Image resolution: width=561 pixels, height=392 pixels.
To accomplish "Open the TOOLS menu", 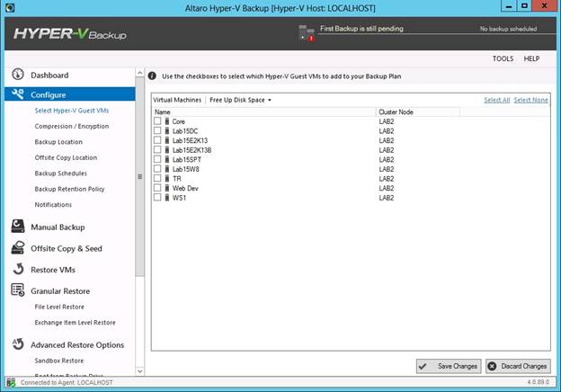I will [503, 58].
